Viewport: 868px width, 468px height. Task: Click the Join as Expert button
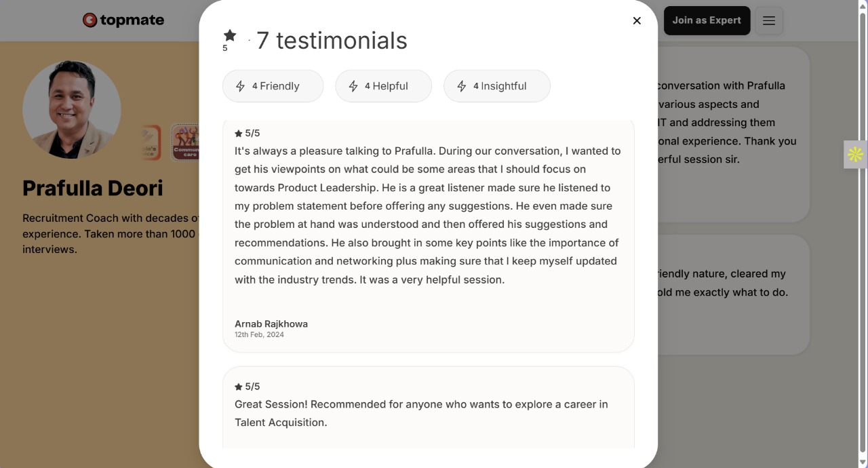707,20
